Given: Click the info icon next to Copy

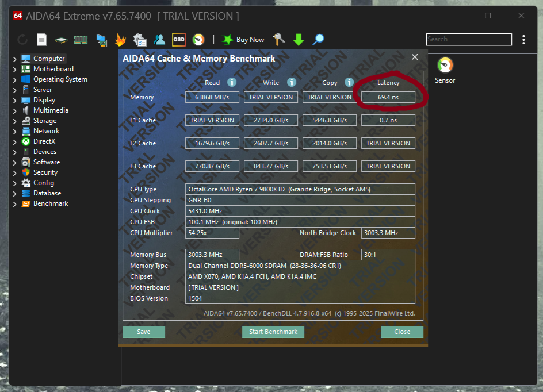Looking at the screenshot, I should pos(349,82).
